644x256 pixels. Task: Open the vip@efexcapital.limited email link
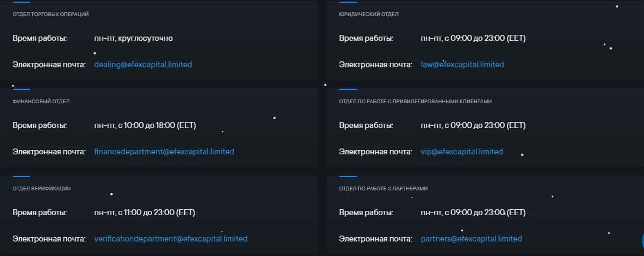pos(462,152)
